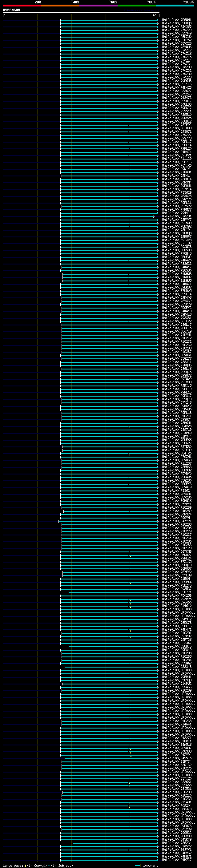The image size is (197, 868).
Task: Click label UniRef100_A4K4Z3
Action: (177, 88)
